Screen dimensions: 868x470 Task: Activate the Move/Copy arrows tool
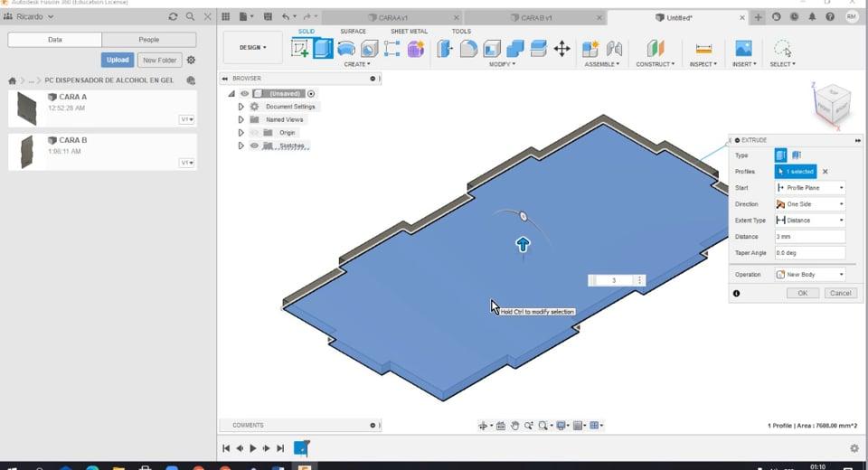tap(561, 49)
